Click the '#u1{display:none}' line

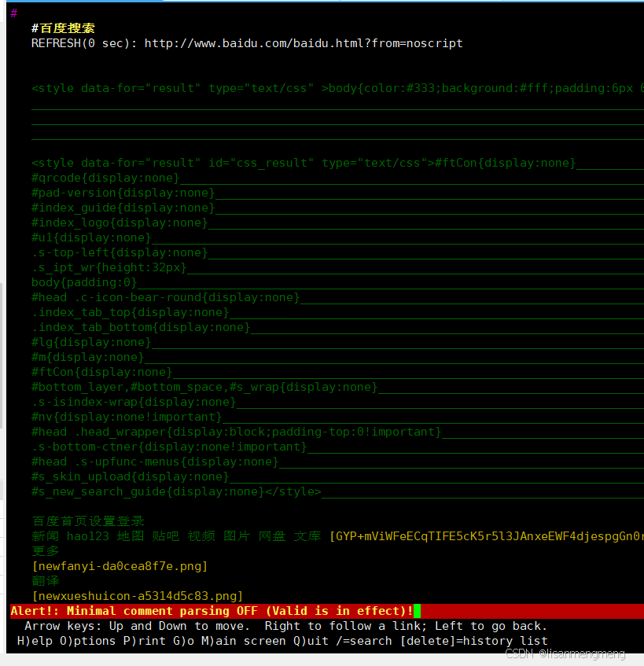tap(91, 237)
